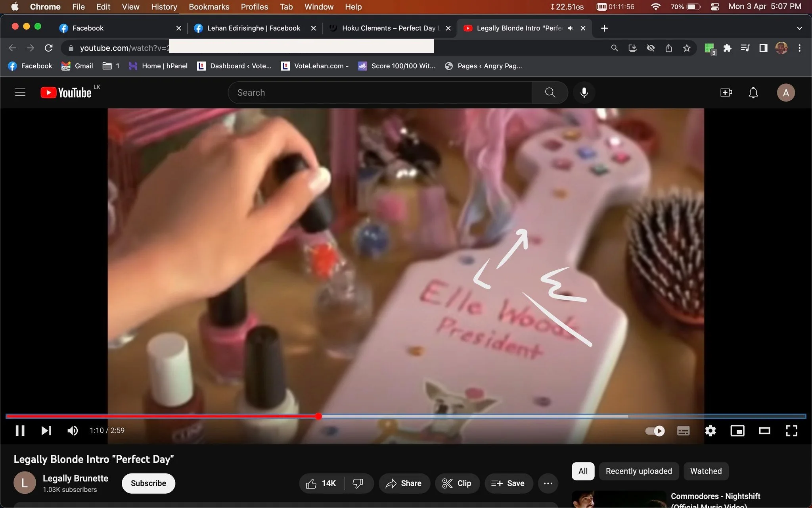Image resolution: width=812 pixels, height=508 pixels.
Task: Expand the tab search chevron
Action: point(799,28)
